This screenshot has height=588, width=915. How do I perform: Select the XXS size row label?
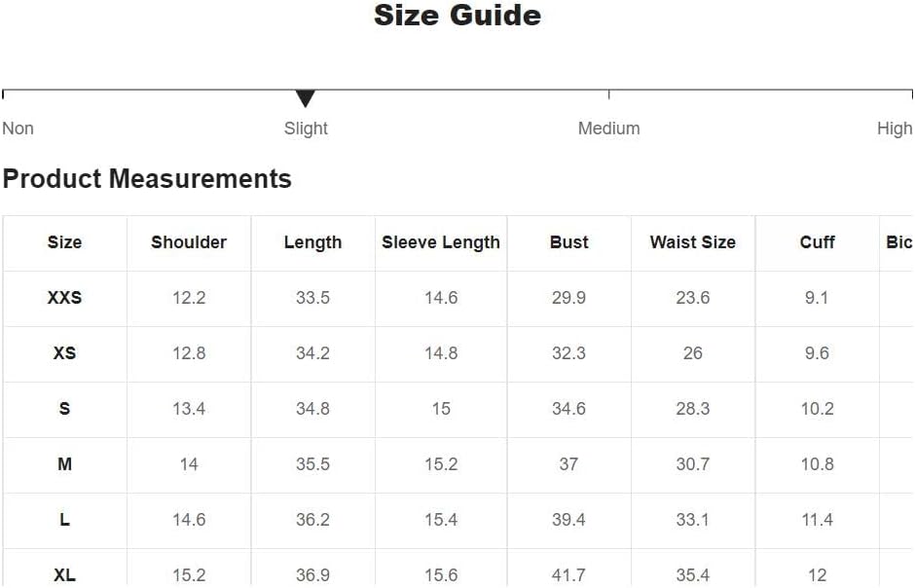65,298
